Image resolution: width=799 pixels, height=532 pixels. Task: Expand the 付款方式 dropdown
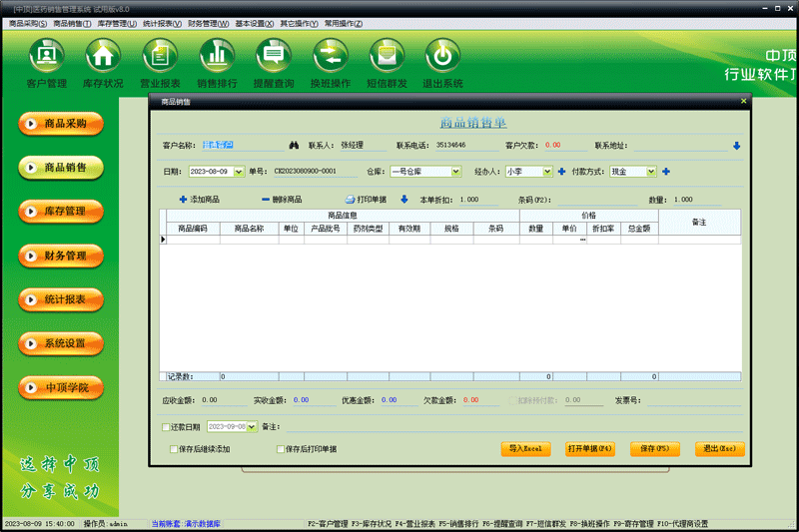(x=651, y=172)
